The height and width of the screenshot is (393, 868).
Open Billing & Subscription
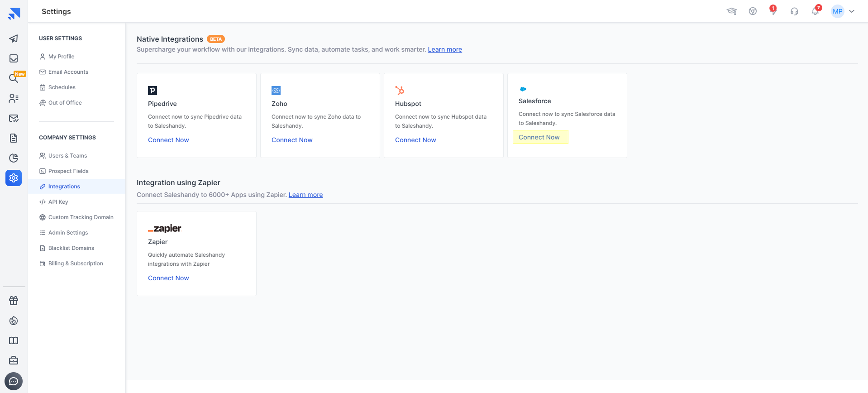tap(76, 264)
